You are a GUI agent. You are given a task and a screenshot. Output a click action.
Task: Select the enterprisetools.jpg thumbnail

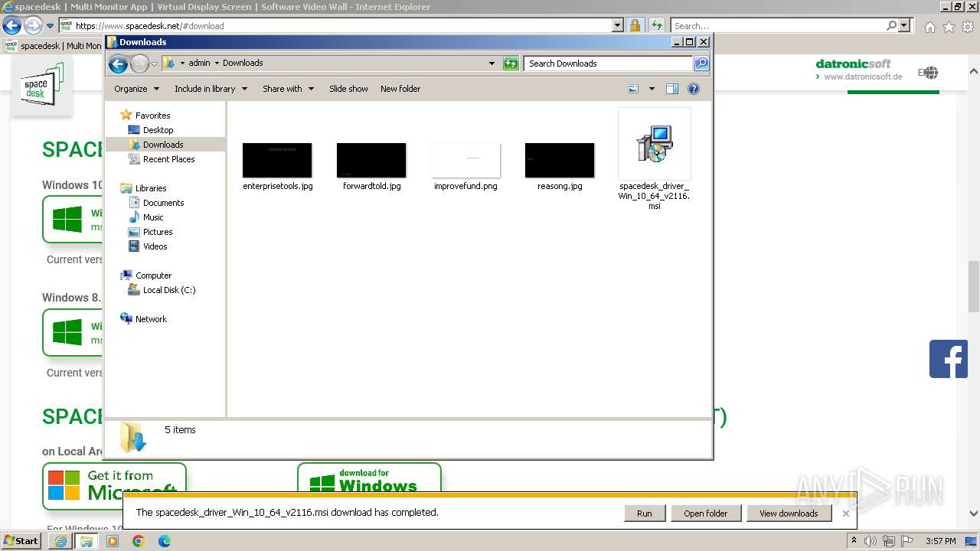tap(277, 160)
